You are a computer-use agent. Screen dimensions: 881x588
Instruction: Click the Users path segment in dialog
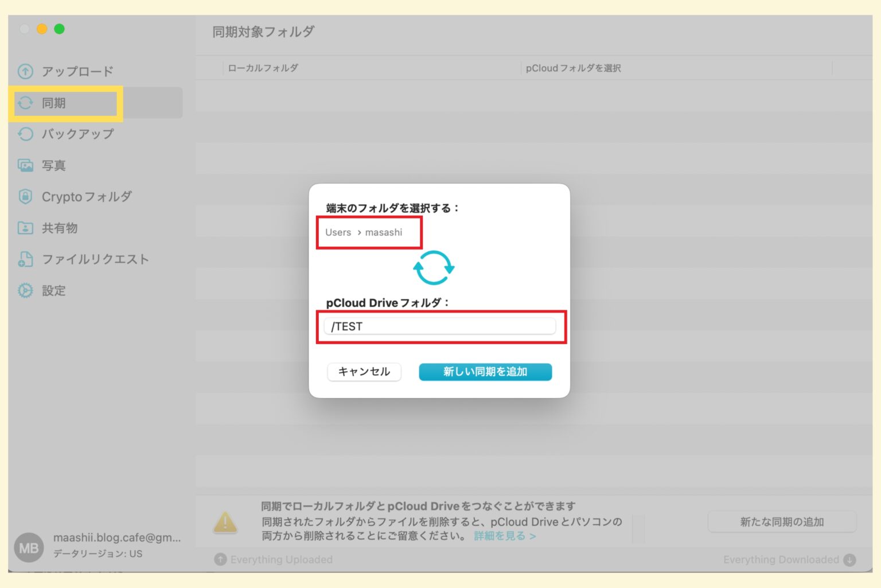338,232
